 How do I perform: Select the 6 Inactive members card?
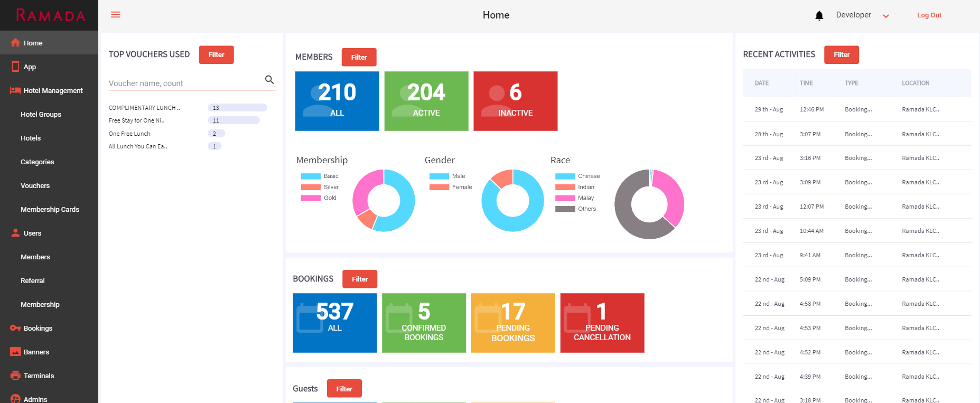[516, 101]
